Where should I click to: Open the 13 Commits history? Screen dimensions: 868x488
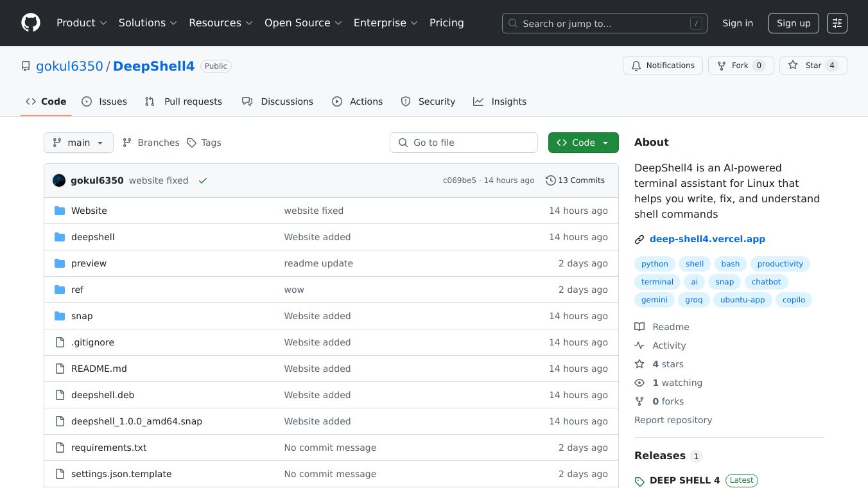click(x=575, y=180)
